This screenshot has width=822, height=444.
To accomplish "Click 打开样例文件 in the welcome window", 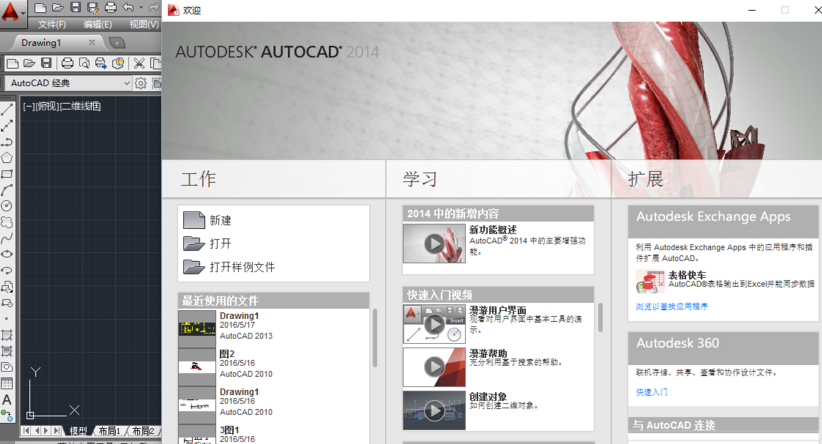I will pos(229,267).
